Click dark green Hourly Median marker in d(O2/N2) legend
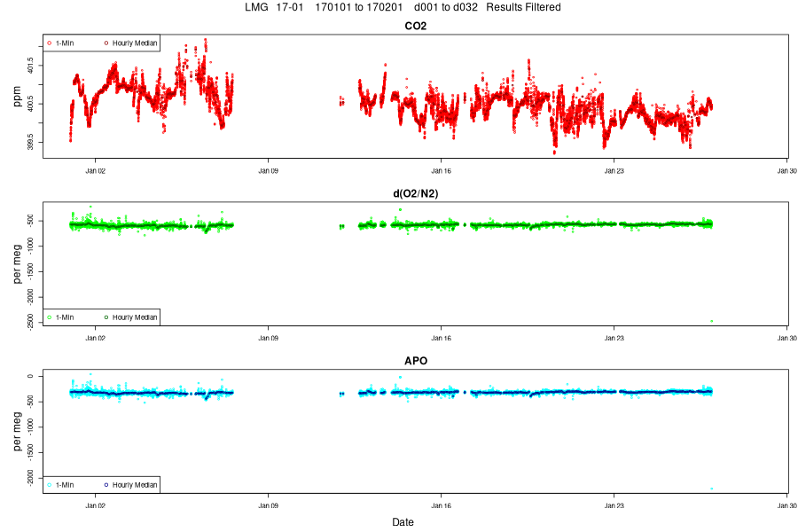 [106, 317]
